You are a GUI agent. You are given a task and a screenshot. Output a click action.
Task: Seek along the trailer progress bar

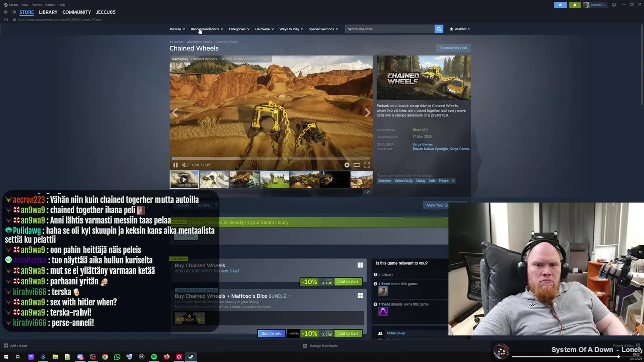(x=271, y=159)
